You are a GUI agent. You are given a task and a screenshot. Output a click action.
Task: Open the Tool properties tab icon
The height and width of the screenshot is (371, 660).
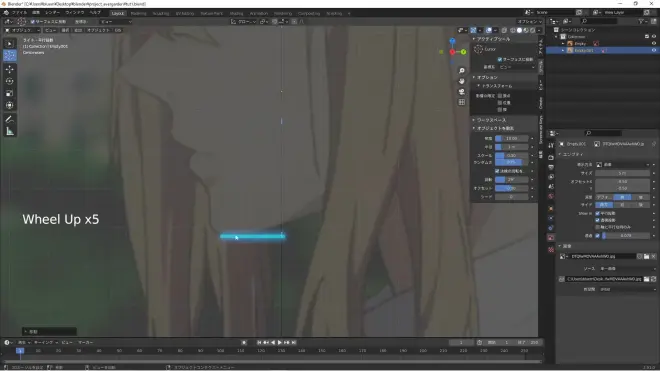(551, 146)
